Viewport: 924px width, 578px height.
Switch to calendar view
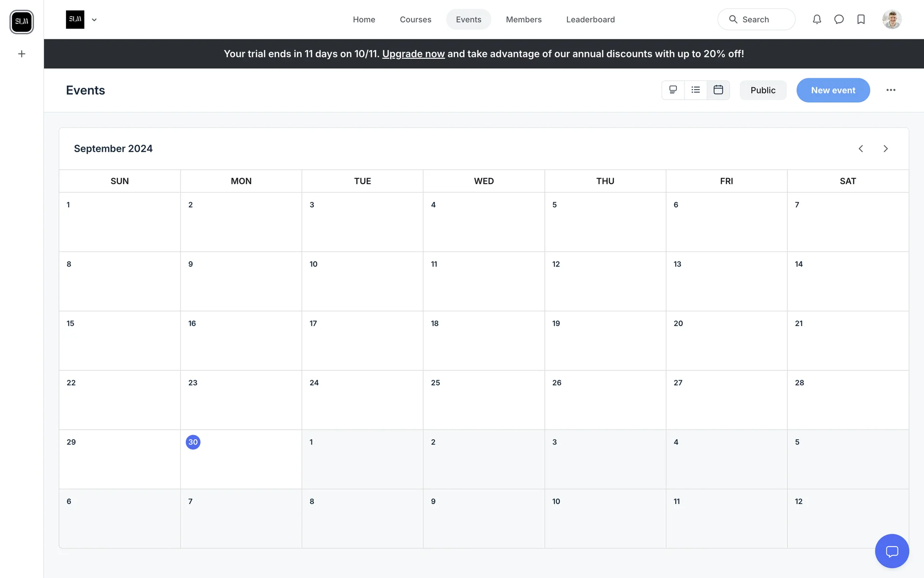click(718, 90)
